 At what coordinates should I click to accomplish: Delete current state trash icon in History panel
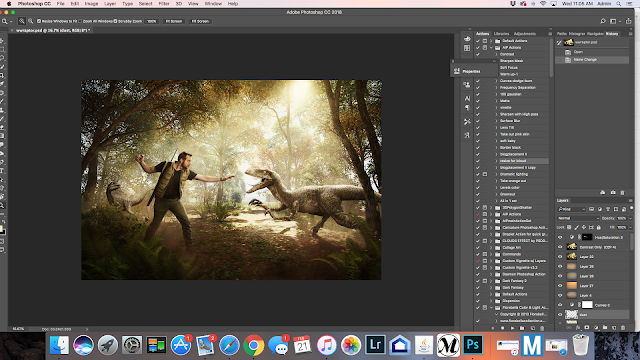click(x=622, y=192)
